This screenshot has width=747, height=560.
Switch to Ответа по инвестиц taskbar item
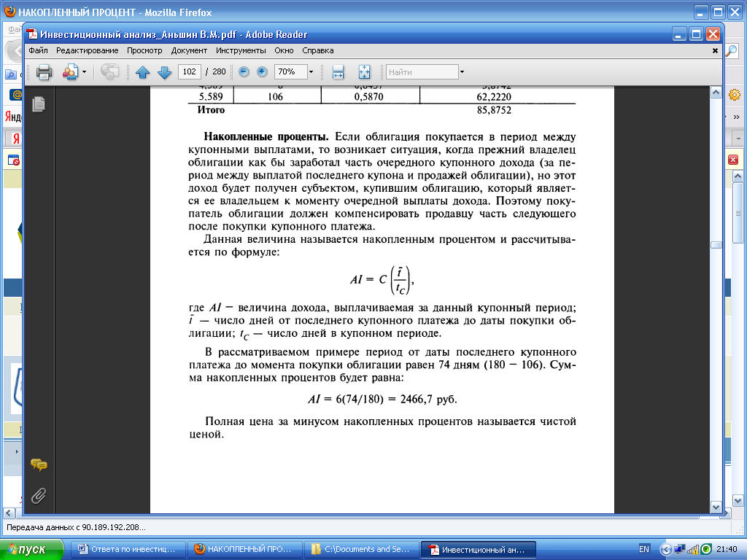point(128,550)
